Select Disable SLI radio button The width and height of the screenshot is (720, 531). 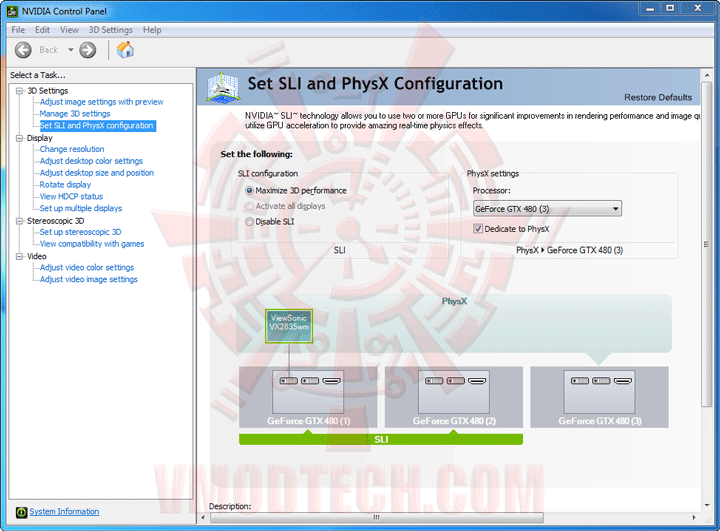pyautogui.click(x=249, y=221)
